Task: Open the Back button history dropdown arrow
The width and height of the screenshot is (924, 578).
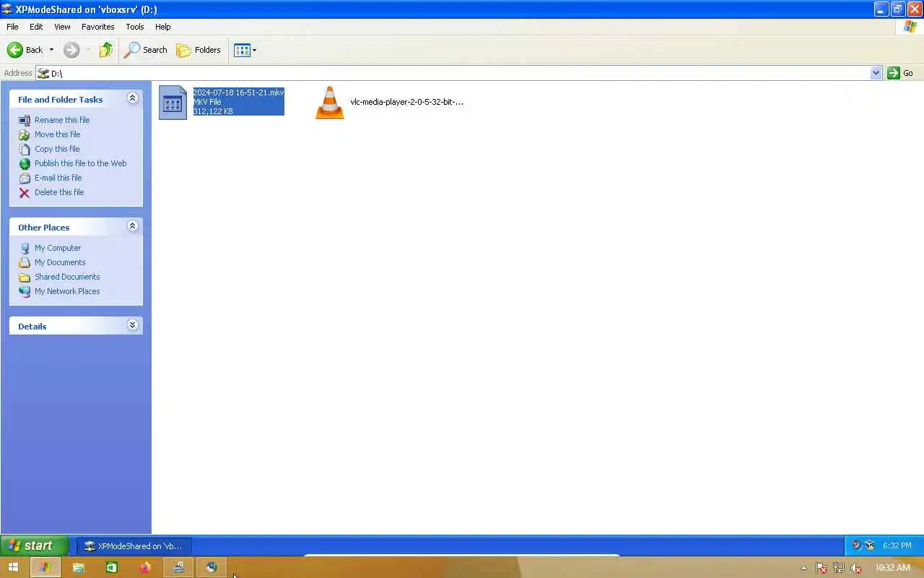Action: coord(51,50)
